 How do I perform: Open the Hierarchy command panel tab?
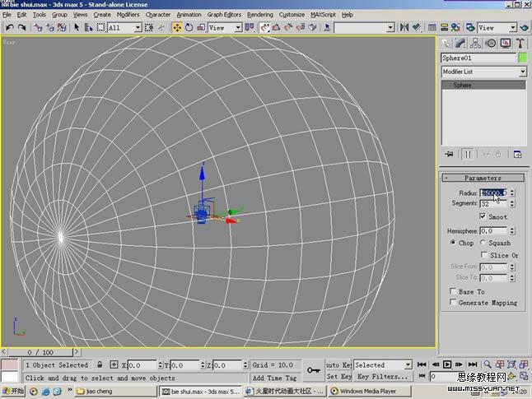click(475, 43)
